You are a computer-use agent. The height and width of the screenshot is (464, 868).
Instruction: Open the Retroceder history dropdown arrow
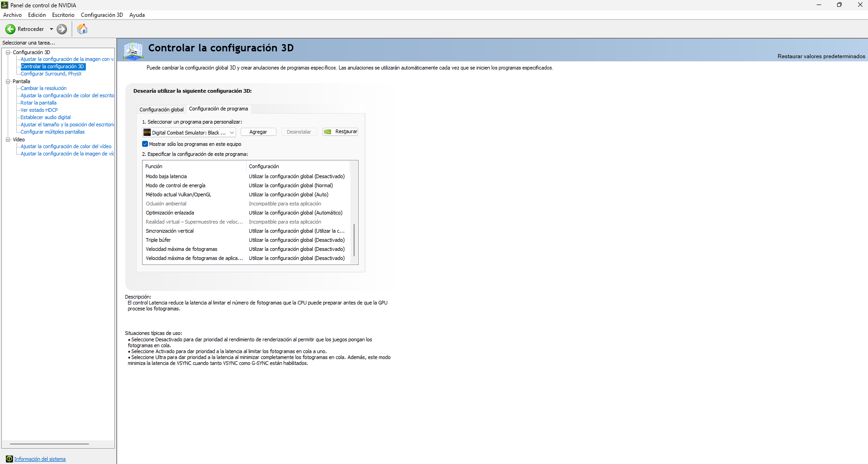pyautogui.click(x=51, y=29)
